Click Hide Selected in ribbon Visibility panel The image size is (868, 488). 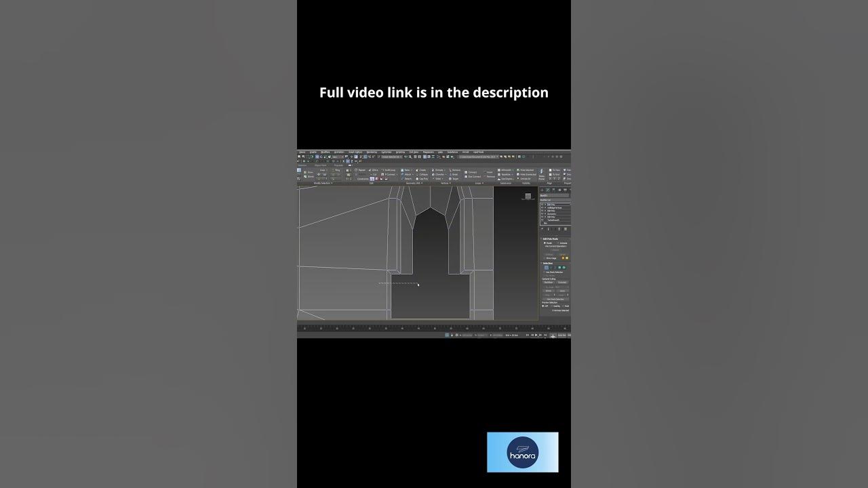coord(526,170)
